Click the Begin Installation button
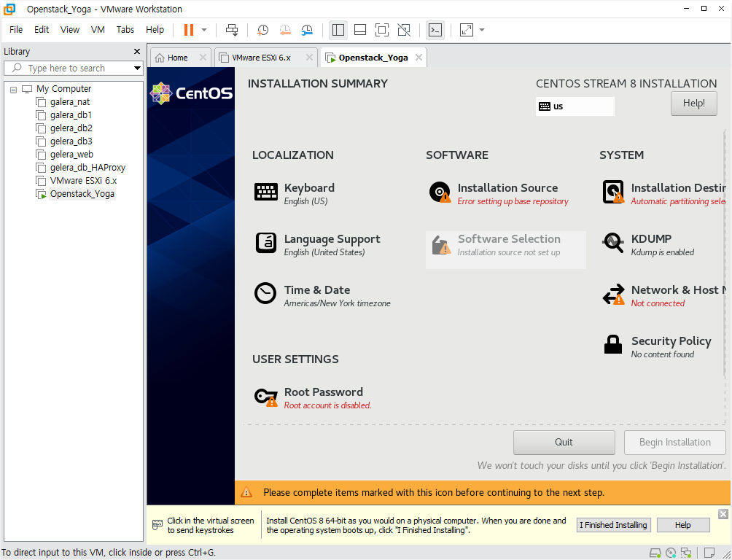Screen dimensions: 732x560 pos(674,443)
